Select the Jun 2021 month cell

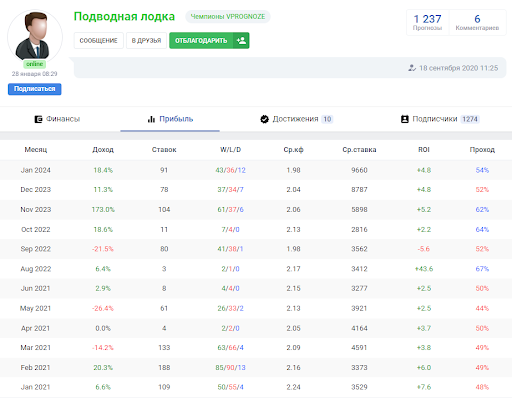(36, 288)
